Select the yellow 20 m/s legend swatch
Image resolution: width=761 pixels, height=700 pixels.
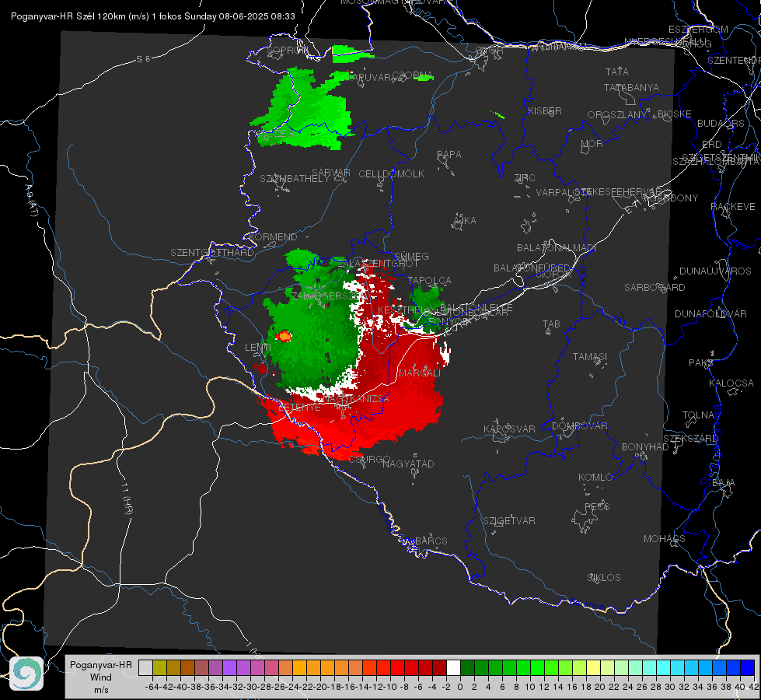coord(593,667)
